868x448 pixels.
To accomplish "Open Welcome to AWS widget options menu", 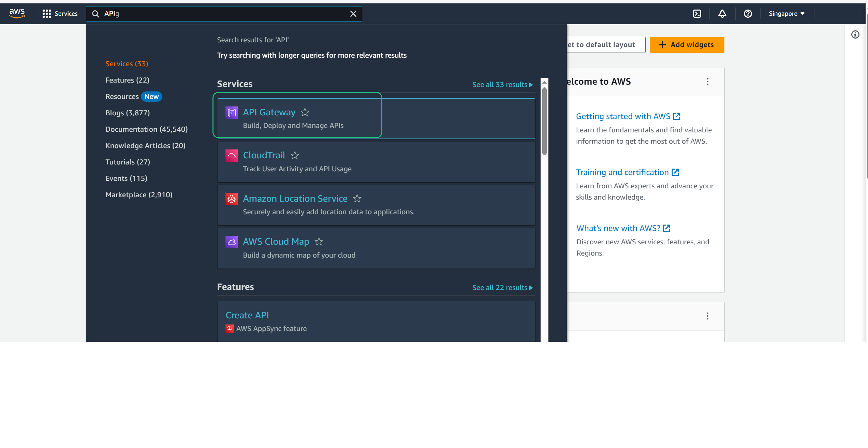I will [708, 82].
